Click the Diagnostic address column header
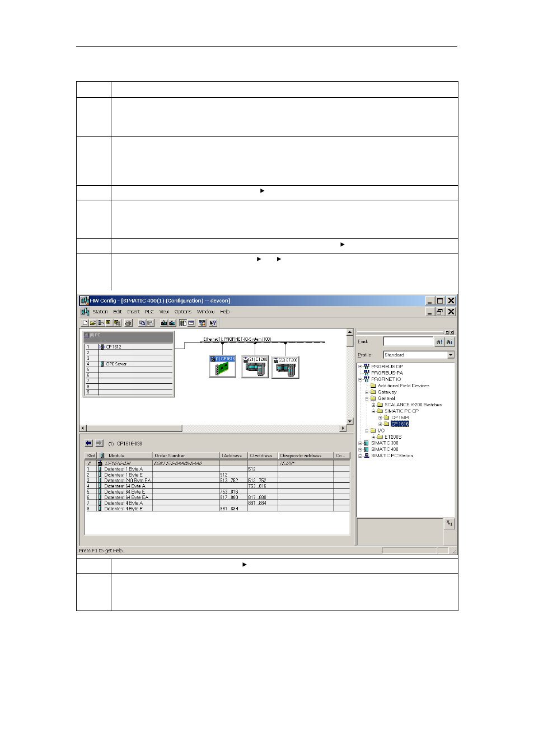Screen dimensions: 534x756 [x=306, y=456]
